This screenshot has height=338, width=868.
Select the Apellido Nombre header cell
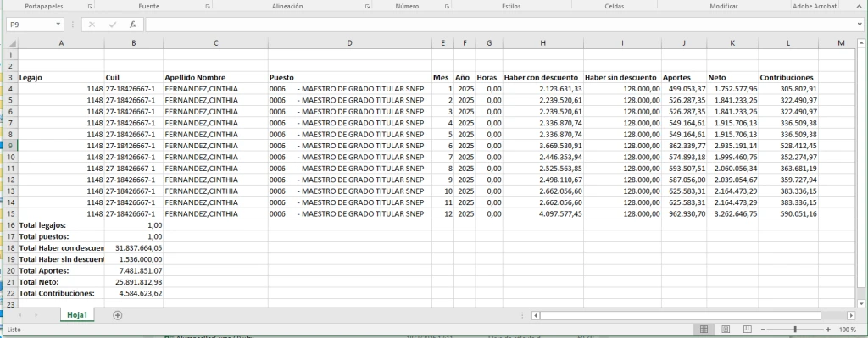pyautogui.click(x=216, y=77)
